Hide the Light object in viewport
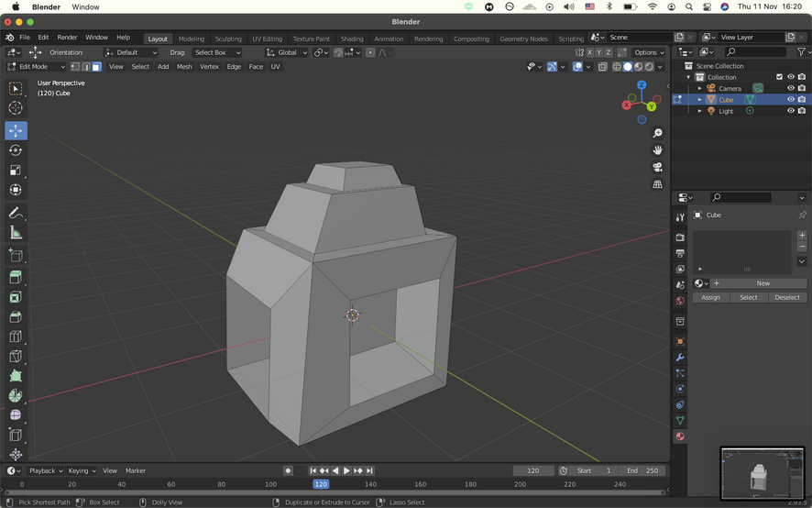 791,111
